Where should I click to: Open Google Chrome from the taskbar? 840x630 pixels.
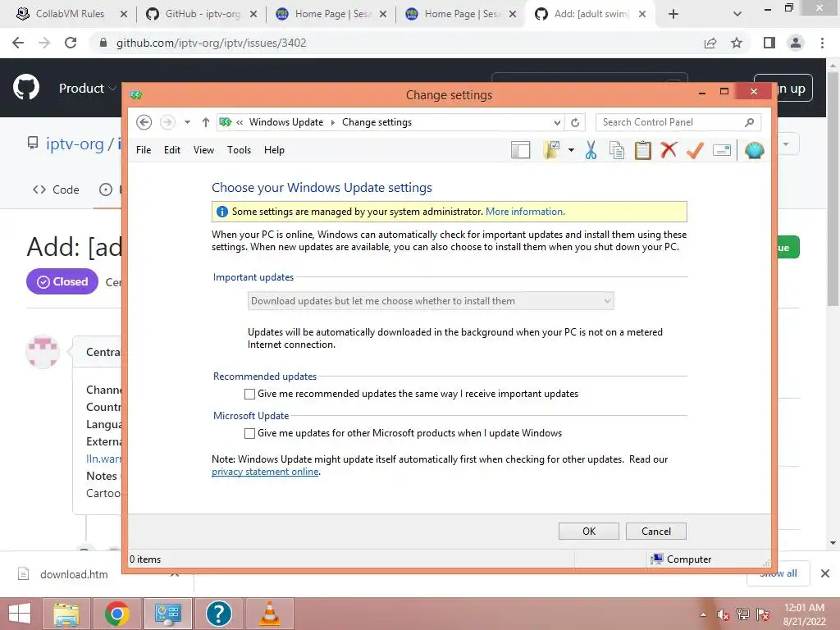117,614
